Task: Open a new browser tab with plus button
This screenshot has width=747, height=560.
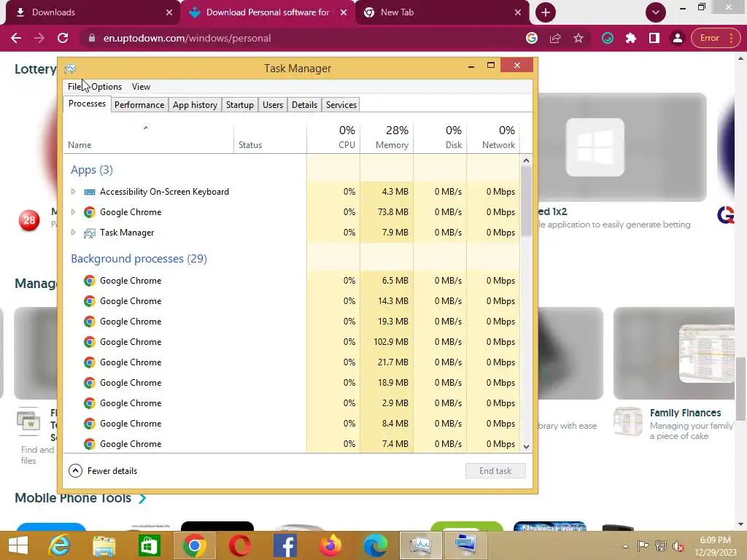Action: [546, 12]
